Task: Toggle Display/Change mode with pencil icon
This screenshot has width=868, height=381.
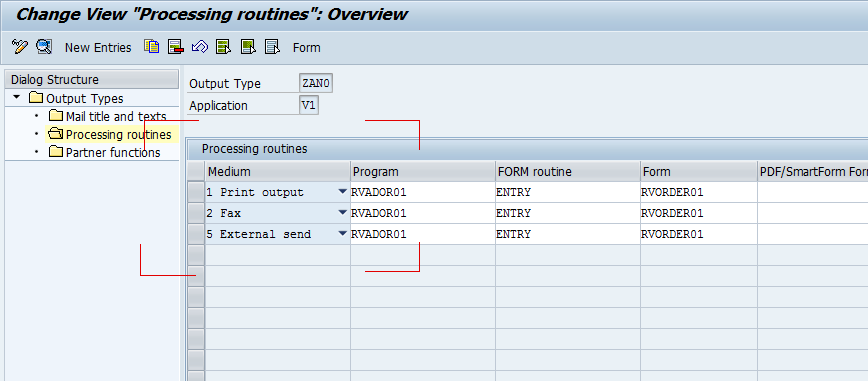Action: (19, 47)
